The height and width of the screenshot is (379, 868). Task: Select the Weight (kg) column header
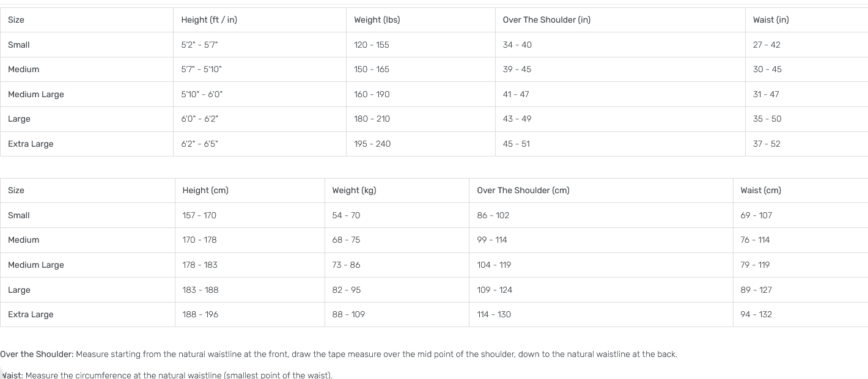tap(397, 190)
